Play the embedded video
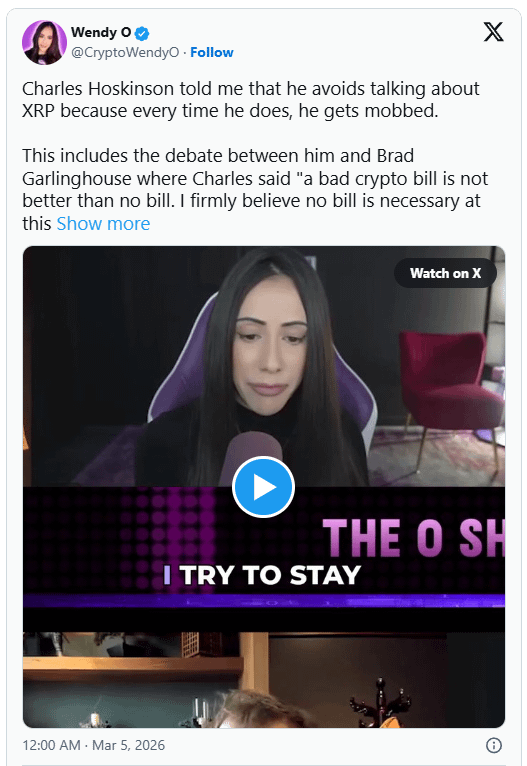Screen dimensions: 527x766 pos(263,487)
